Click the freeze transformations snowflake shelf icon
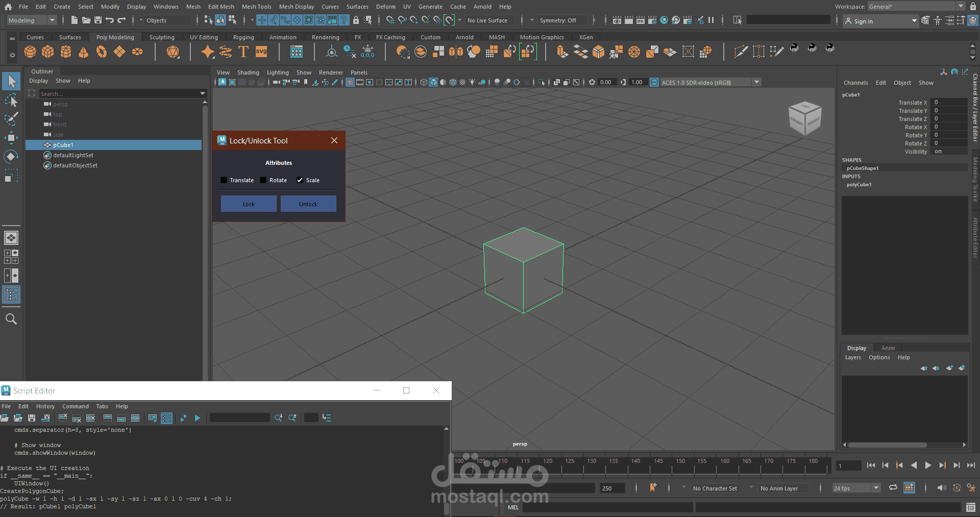 367,52
